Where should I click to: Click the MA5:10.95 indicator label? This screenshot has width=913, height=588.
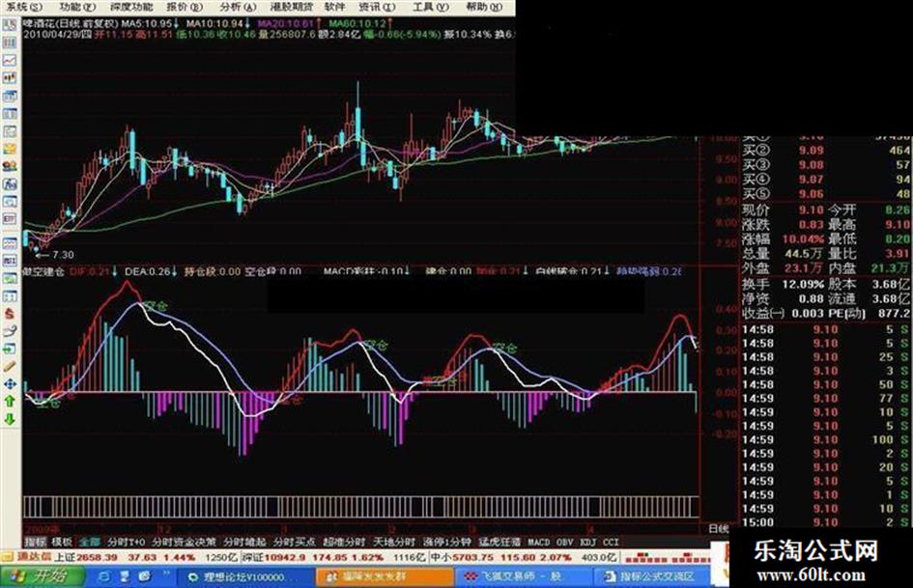tap(147, 24)
